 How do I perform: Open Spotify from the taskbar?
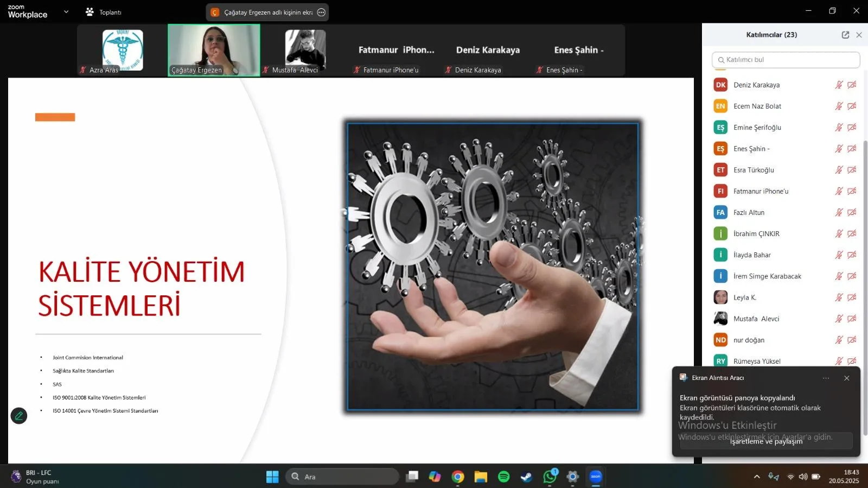503,477
